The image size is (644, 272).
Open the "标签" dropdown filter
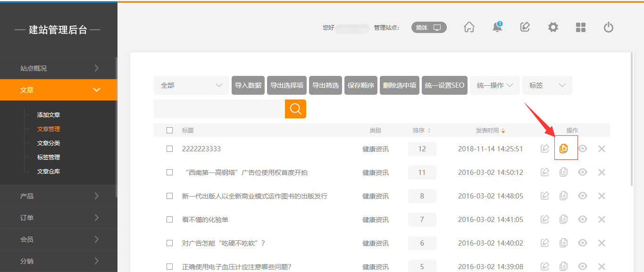(x=547, y=85)
